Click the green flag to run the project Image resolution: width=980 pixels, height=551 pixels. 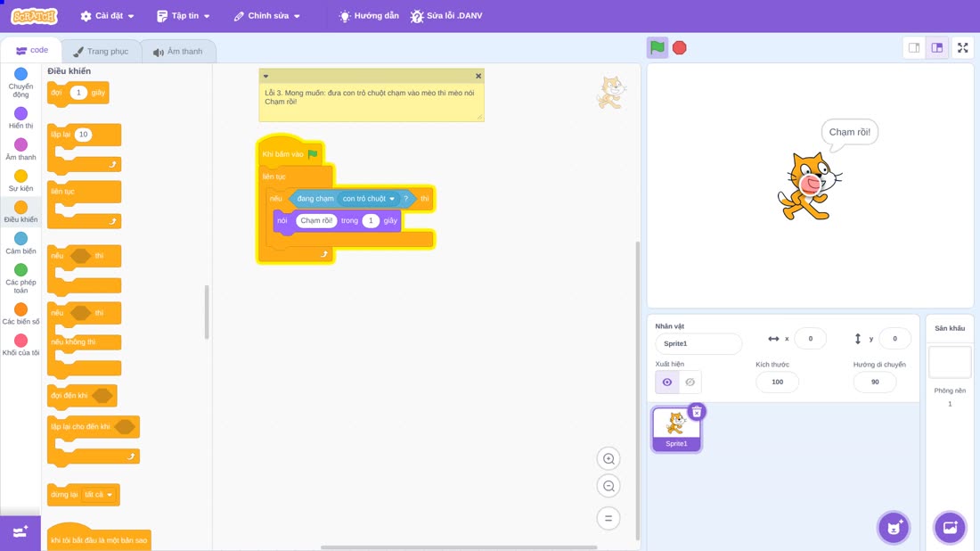pyautogui.click(x=657, y=47)
